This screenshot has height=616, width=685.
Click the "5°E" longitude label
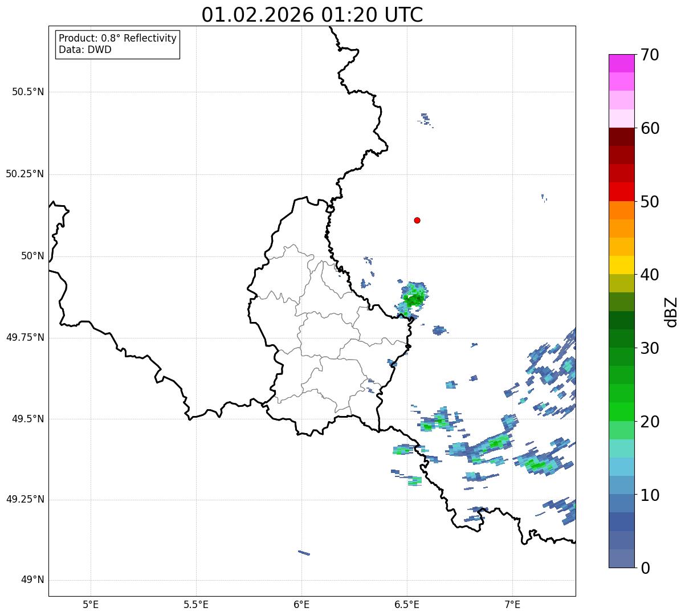point(91,604)
